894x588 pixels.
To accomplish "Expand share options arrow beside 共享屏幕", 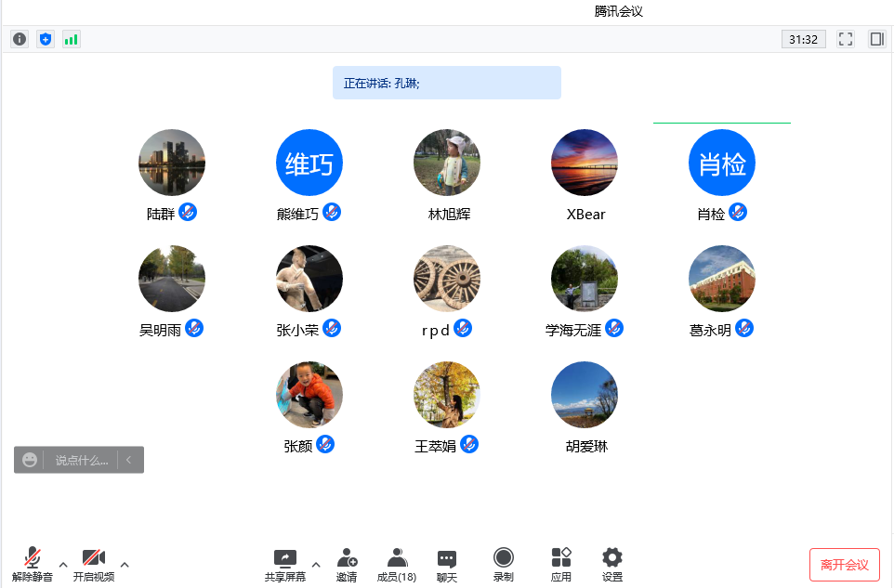I will (x=316, y=564).
